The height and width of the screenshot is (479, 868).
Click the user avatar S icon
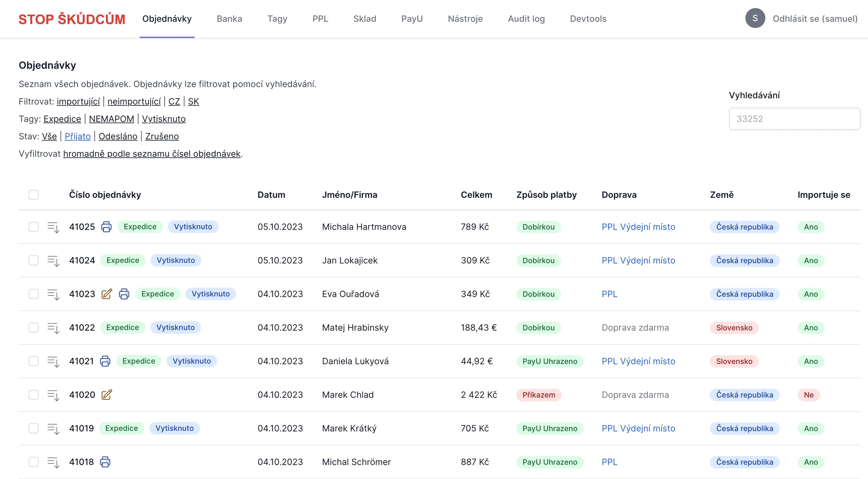(x=755, y=19)
